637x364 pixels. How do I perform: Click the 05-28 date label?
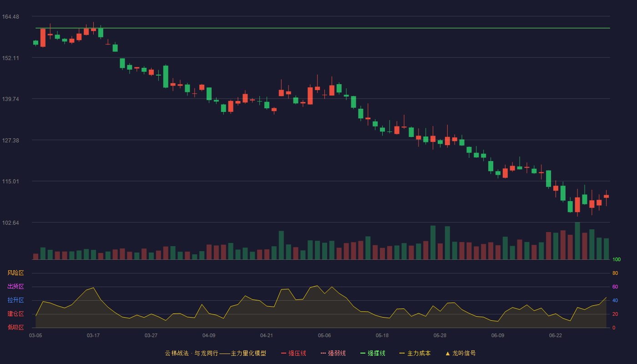tap(440, 335)
